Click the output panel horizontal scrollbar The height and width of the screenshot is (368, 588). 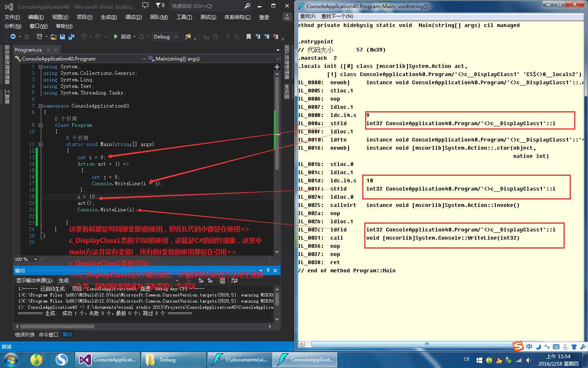tap(57, 326)
